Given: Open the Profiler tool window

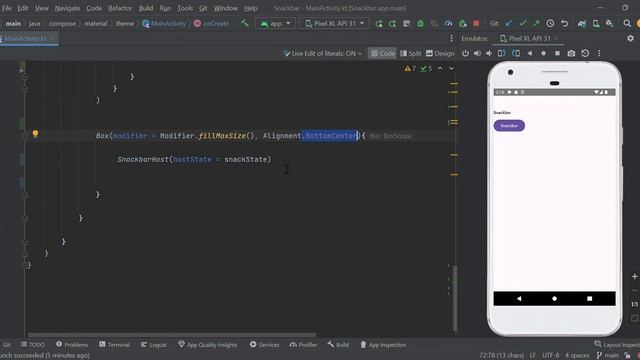Looking at the screenshot, I should tap(303, 345).
